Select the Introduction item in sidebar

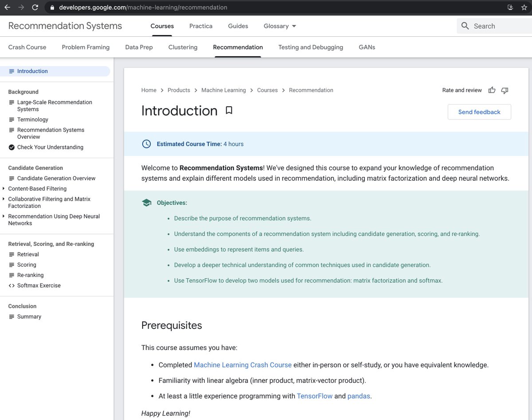55,71
